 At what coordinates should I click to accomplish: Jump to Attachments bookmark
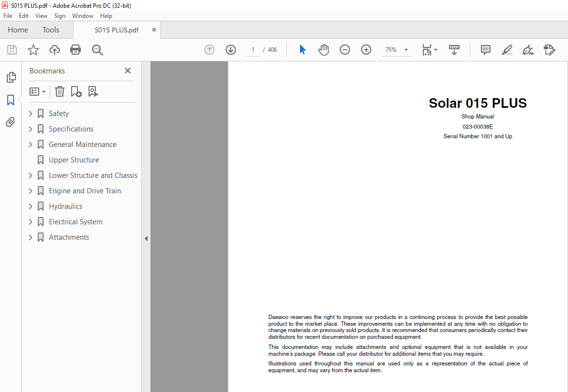[69, 237]
